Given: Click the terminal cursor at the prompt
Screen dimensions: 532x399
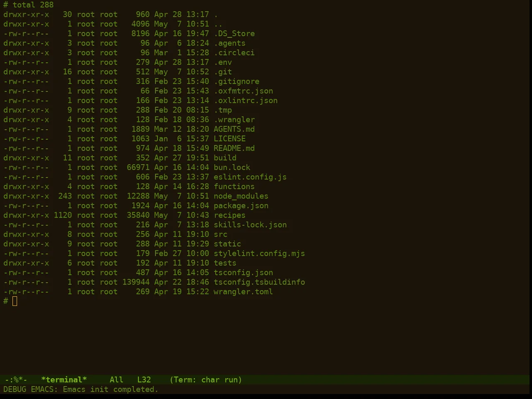Looking at the screenshot, I should pyautogui.click(x=15, y=301).
